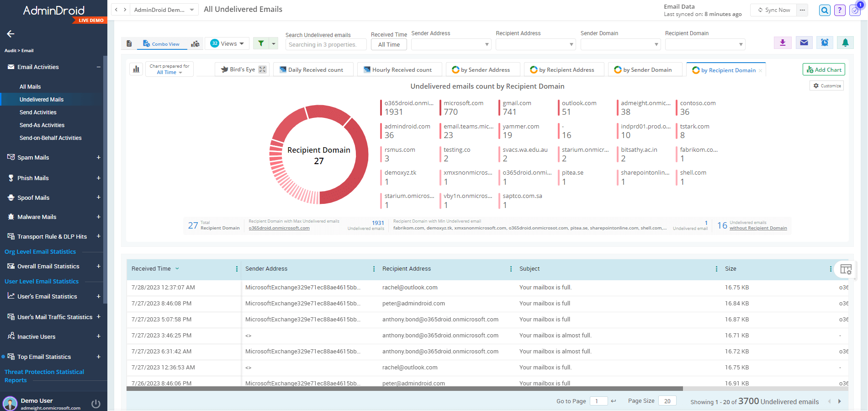868x411 pixels.
Task: Click the envelope email report icon
Action: tap(804, 43)
